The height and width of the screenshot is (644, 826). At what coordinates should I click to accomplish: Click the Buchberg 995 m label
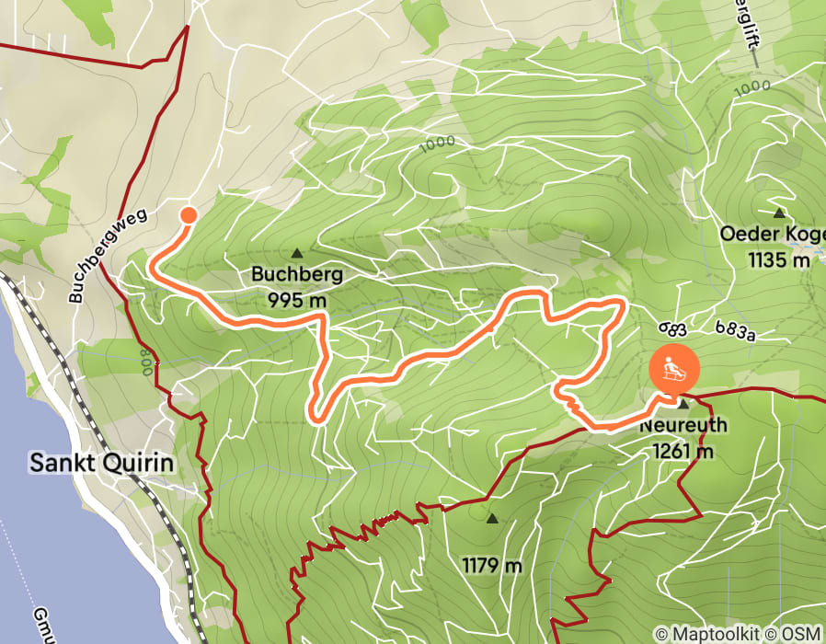coord(297,287)
